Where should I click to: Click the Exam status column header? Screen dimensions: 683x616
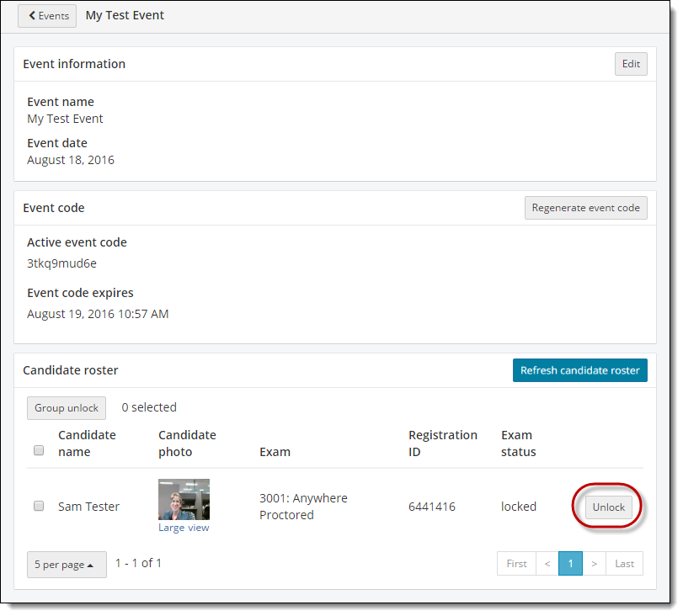(x=518, y=443)
